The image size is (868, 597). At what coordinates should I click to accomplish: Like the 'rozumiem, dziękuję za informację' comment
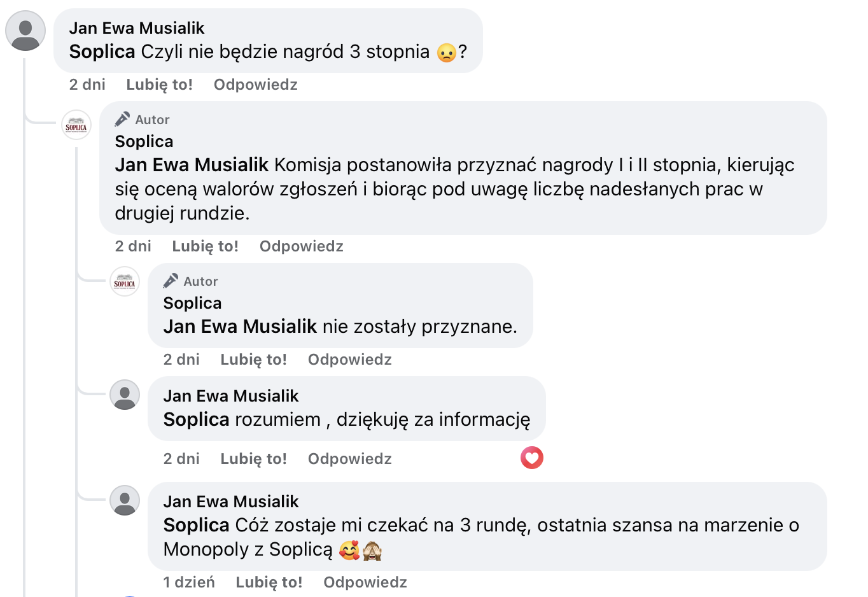(253, 459)
